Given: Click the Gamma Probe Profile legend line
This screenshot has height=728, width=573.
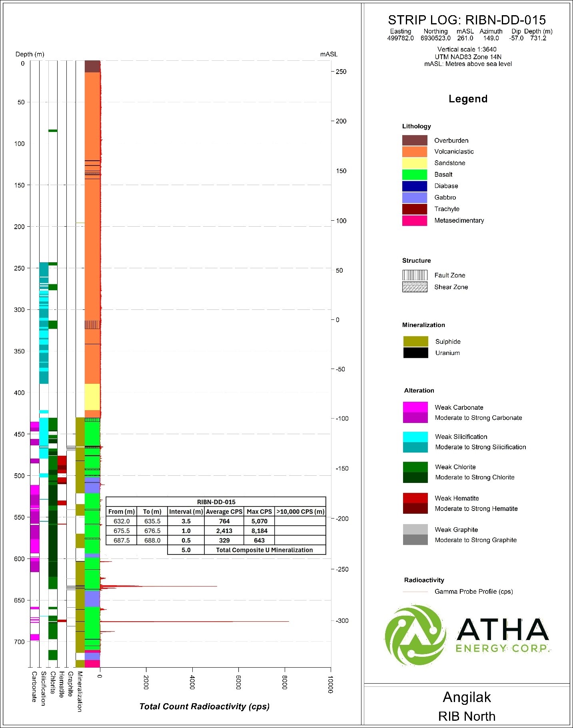Looking at the screenshot, I should click(x=415, y=592).
